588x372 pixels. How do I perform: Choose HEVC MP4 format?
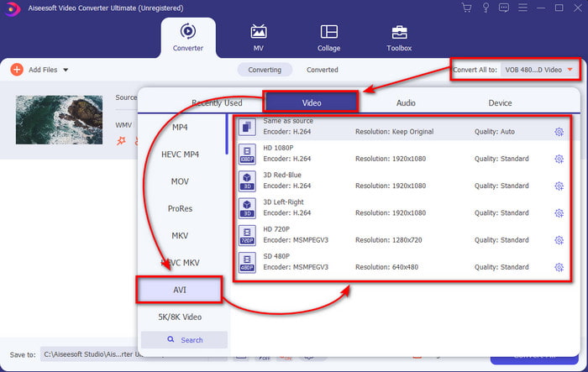pyautogui.click(x=180, y=155)
